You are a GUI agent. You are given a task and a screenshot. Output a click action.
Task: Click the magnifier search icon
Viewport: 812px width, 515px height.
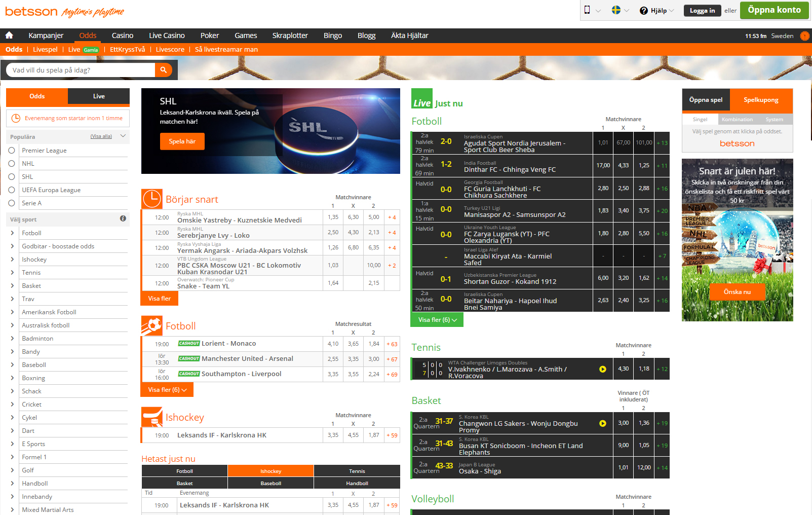click(x=163, y=69)
